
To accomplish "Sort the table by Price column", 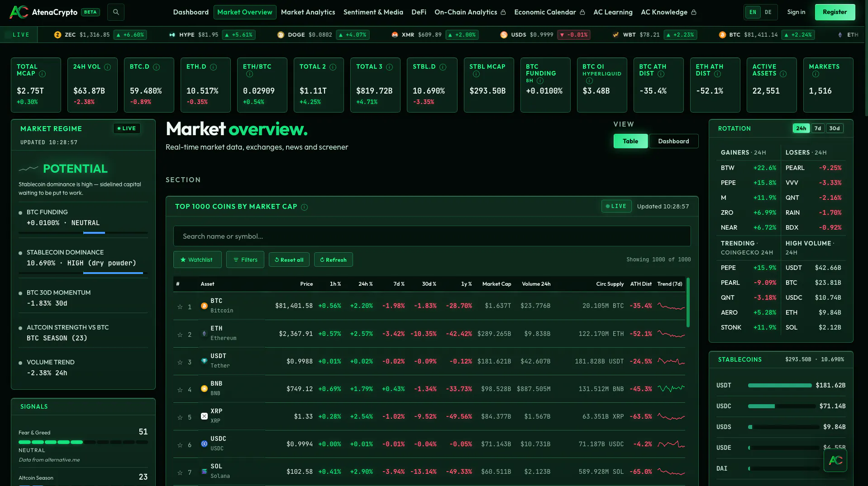I will point(306,284).
